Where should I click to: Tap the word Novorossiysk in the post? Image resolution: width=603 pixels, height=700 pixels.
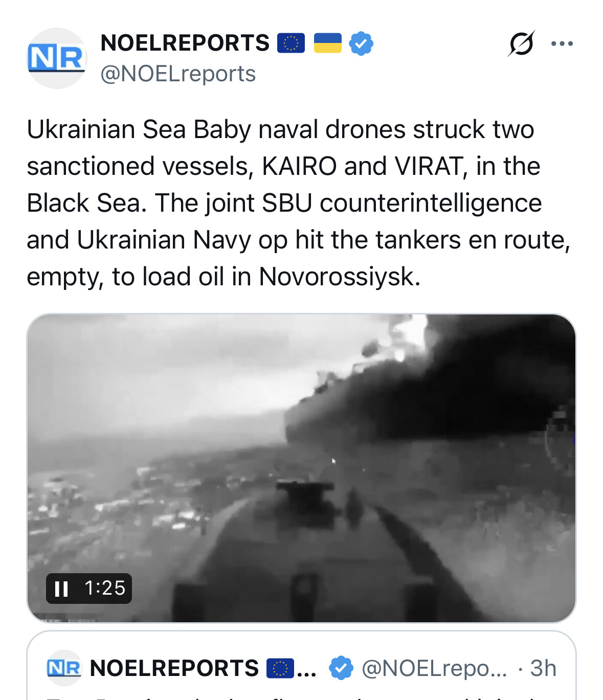point(340,277)
